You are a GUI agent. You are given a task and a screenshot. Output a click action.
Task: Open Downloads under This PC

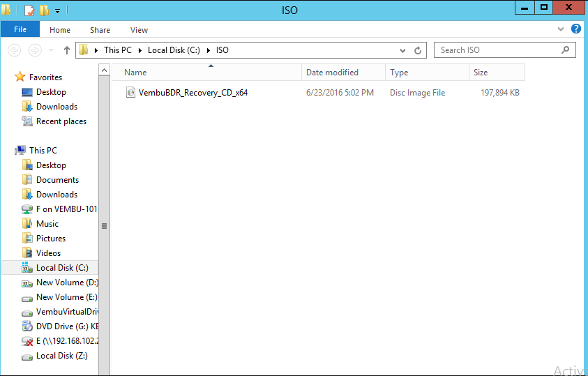[56, 194]
